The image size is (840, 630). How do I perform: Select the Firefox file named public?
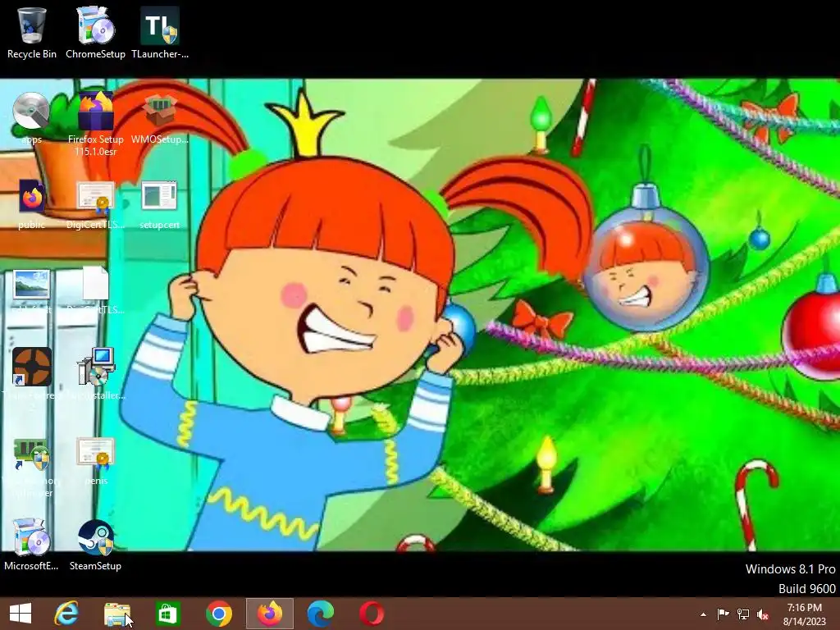point(32,203)
